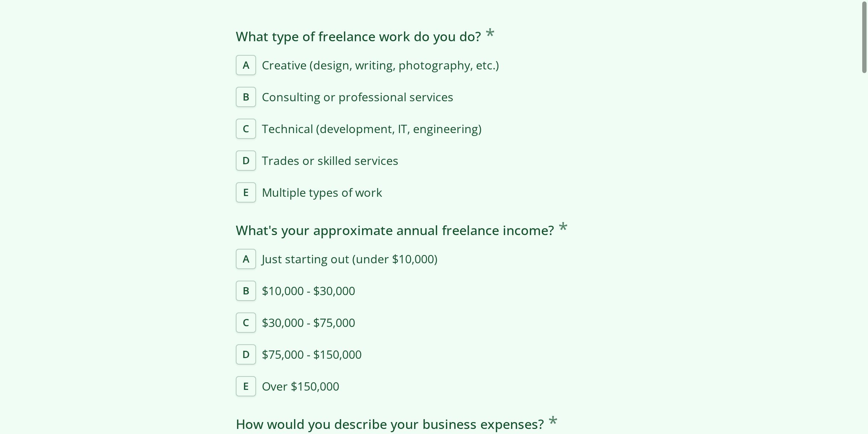Select the 'Creative' freelance work option
Viewport: 868px width, 434px height.
click(x=380, y=65)
